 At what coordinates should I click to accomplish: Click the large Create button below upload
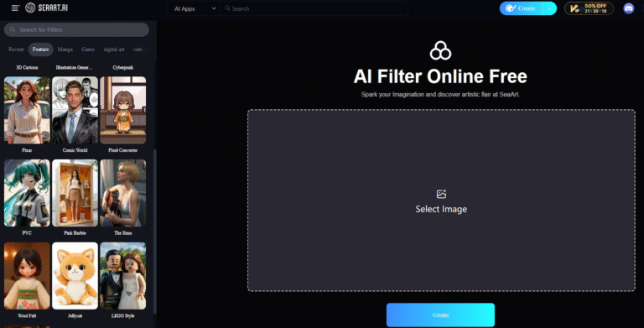click(x=440, y=315)
